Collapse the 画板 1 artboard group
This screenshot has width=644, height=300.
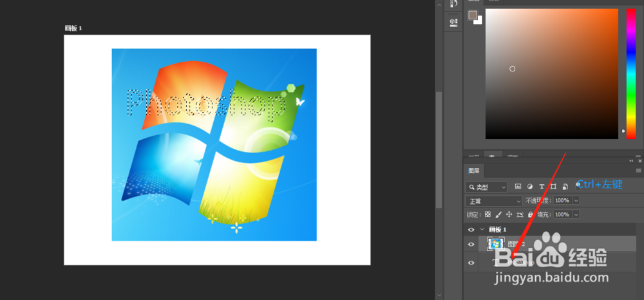click(x=482, y=230)
